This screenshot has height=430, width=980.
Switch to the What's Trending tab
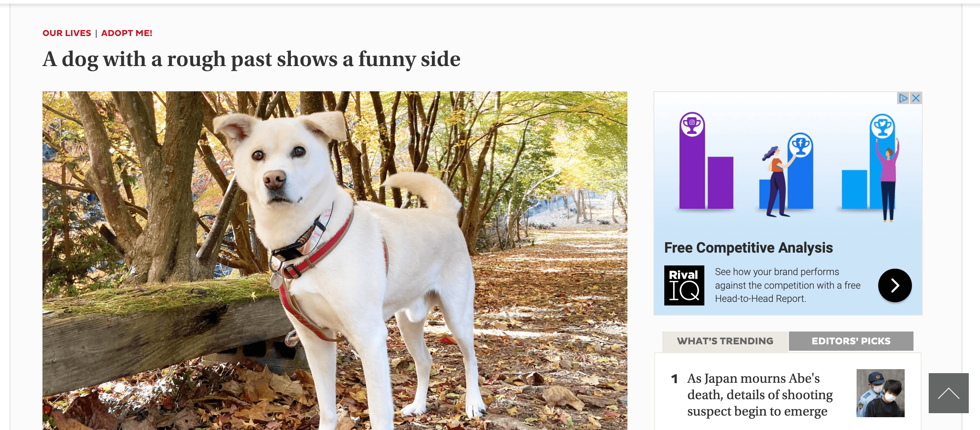click(x=725, y=341)
